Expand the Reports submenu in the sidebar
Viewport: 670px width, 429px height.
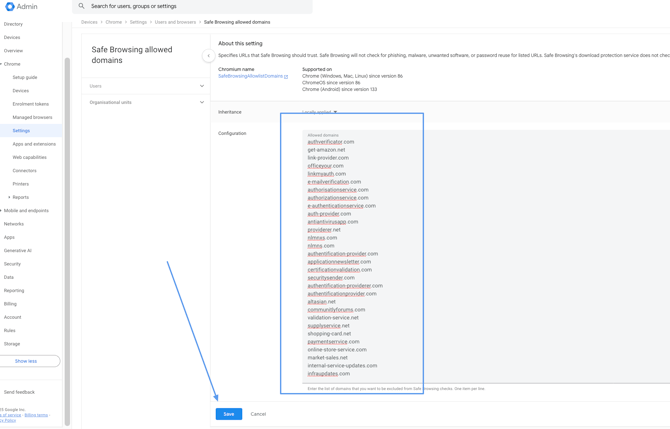coord(9,197)
